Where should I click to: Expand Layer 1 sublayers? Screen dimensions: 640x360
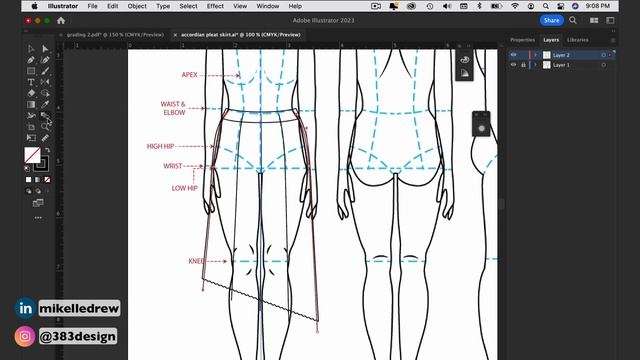point(536,65)
